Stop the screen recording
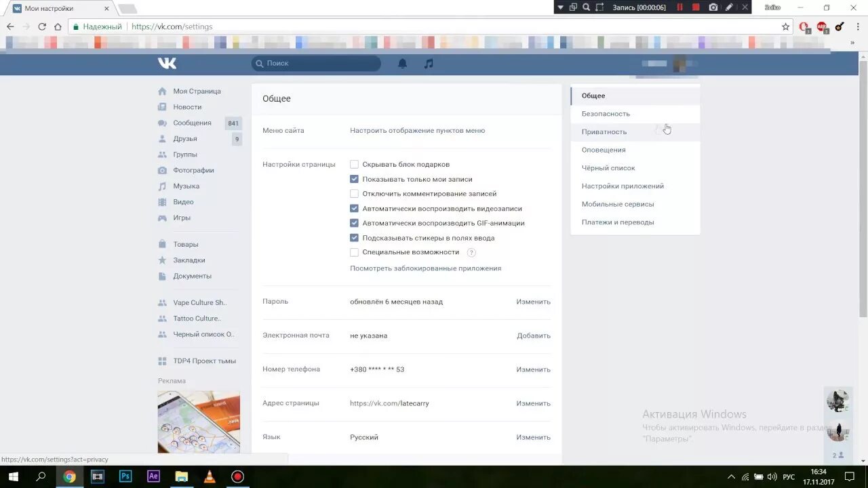The image size is (868, 488). (x=696, y=7)
